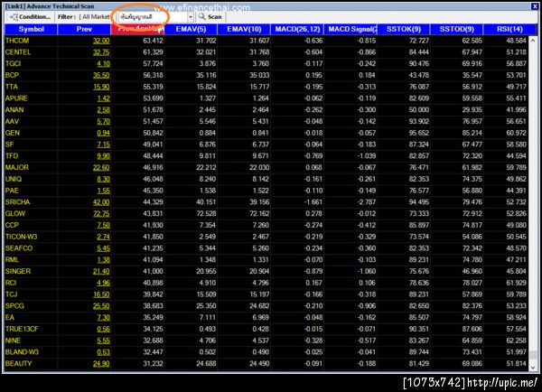This screenshot has height=392, width=542.
Task: Click NINE RSI value 62.258
Action: [x=517, y=341]
